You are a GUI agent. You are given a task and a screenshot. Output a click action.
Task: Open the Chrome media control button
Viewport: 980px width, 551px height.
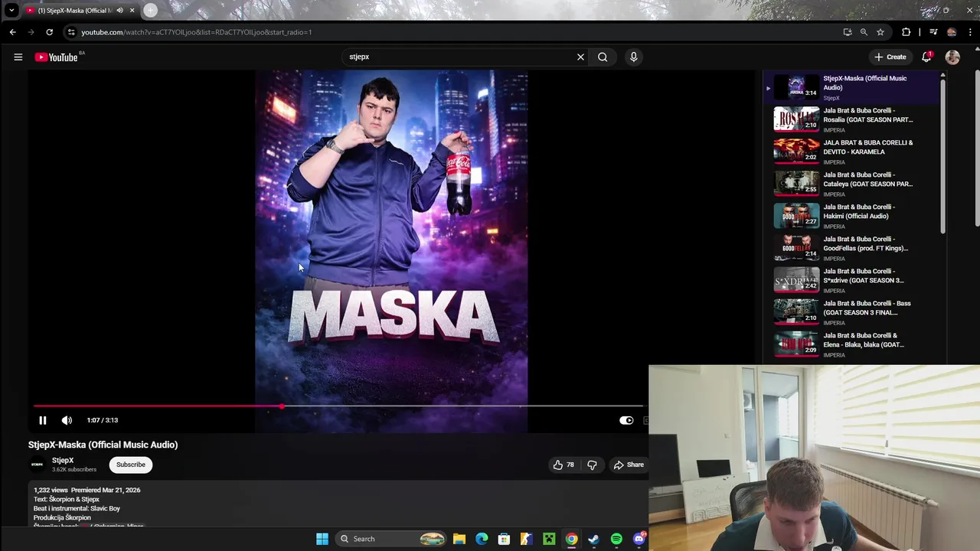(x=933, y=32)
